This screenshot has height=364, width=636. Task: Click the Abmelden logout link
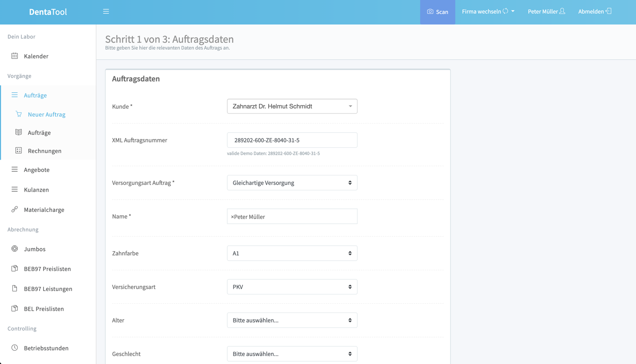(x=594, y=11)
